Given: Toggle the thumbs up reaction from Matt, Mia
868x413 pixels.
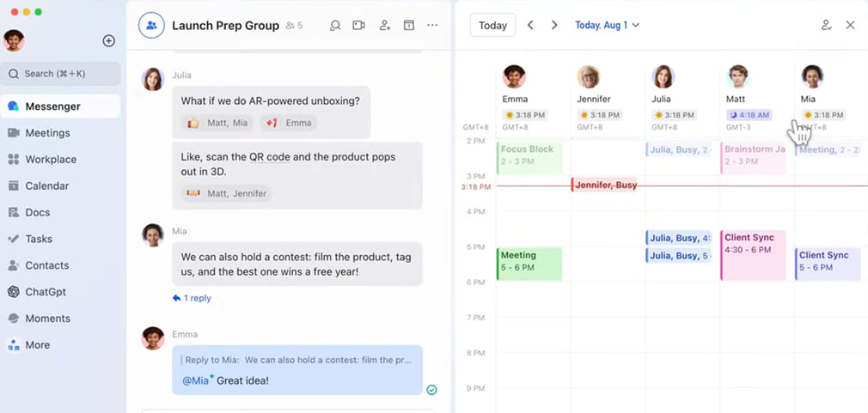Looking at the screenshot, I should pos(217,123).
